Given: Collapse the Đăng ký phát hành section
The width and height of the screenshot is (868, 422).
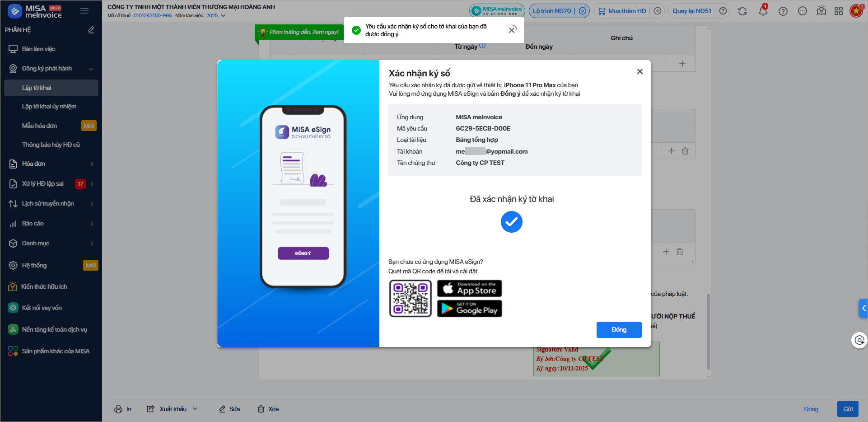Looking at the screenshot, I should [91, 69].
